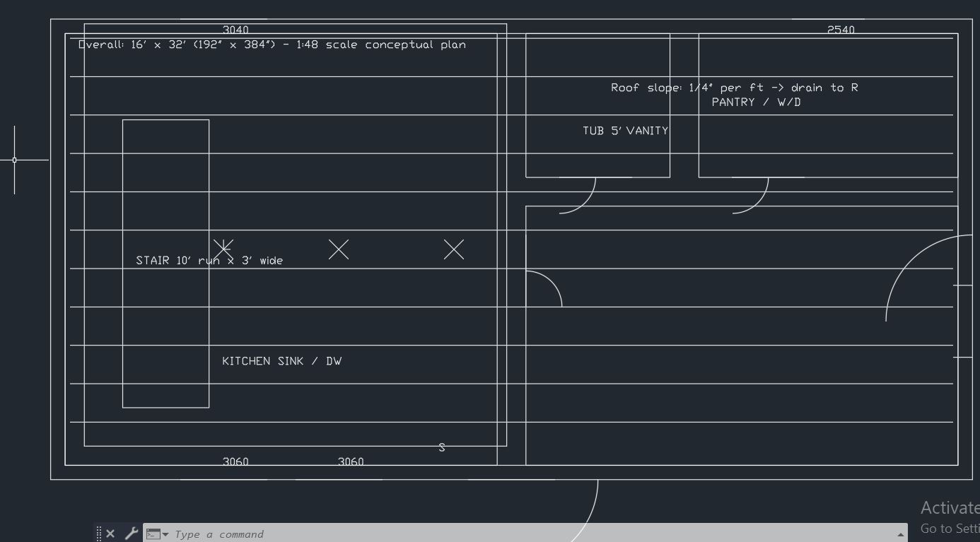The width and height of the screenshot is (980, 542).
Task: Click the rightmost X marker symbol
Action: 454,249
